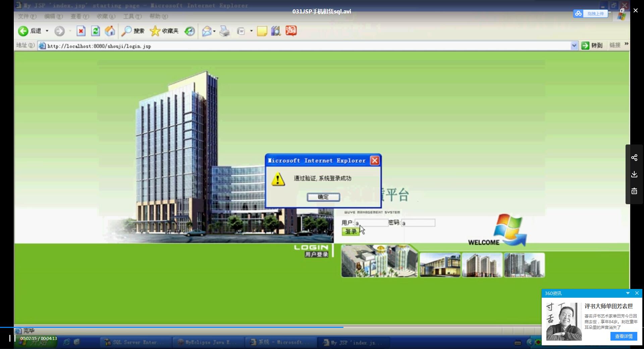
Task: Click the video player download icon
Action: coord(634,174)
